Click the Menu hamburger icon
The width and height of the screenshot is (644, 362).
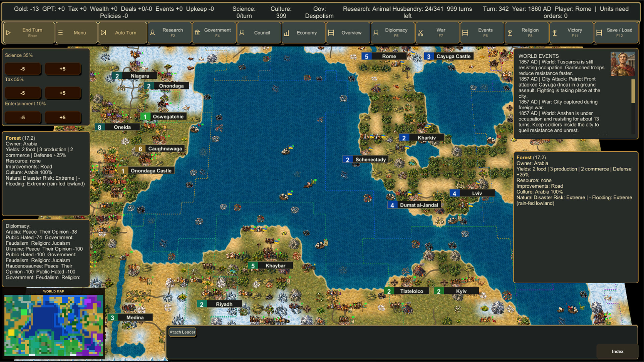coord(61,33)
